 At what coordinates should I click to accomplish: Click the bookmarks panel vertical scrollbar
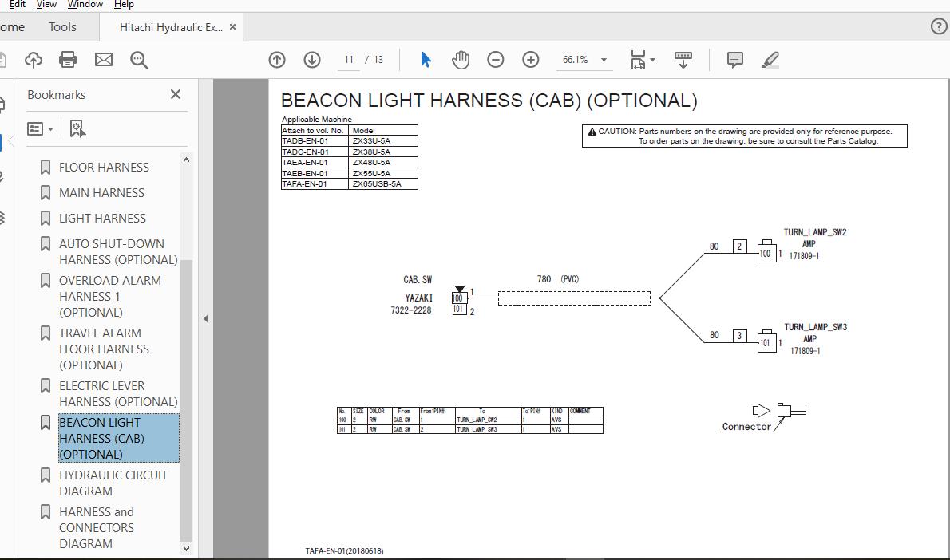pos(187,399)
